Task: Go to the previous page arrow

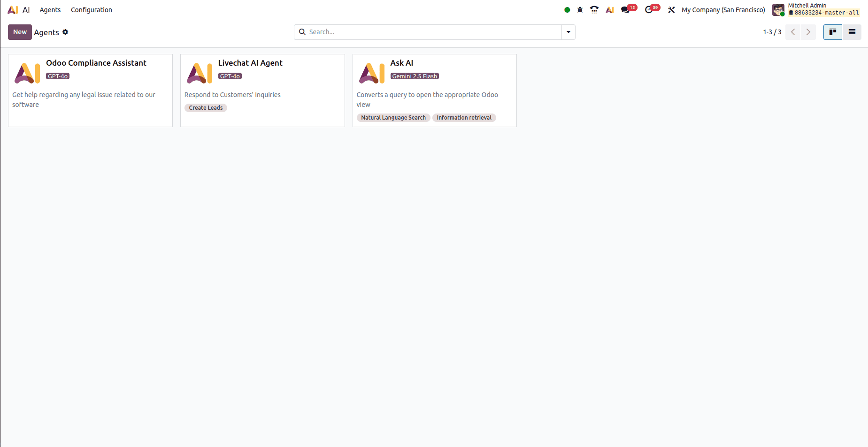Action: [793, 32]
